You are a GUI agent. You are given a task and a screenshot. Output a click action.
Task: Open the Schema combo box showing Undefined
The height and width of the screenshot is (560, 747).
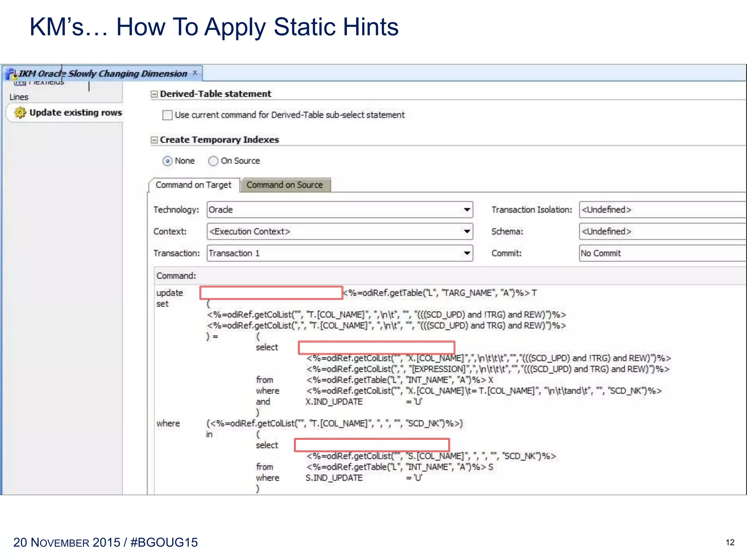663,232
